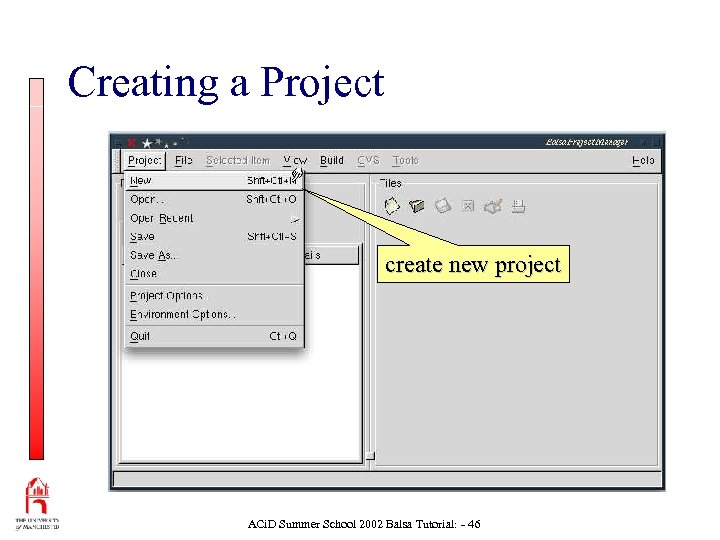Open the Selected Item menu
Image resolution: width=720 pixels, height=540 pixels.
coord(238,160)
